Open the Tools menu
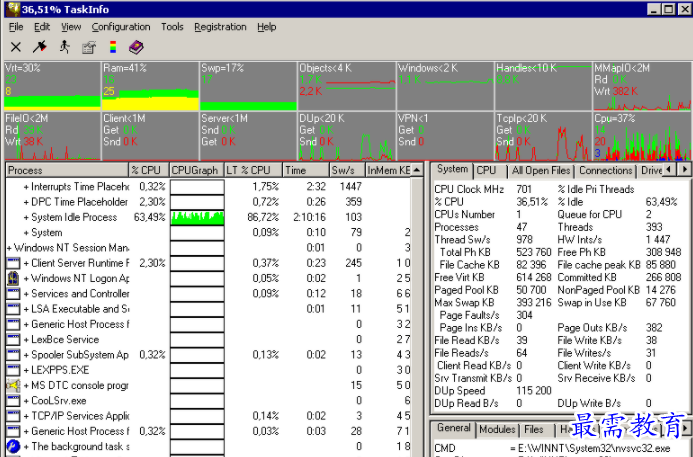693x457 pixels. [x=172, y=27]
